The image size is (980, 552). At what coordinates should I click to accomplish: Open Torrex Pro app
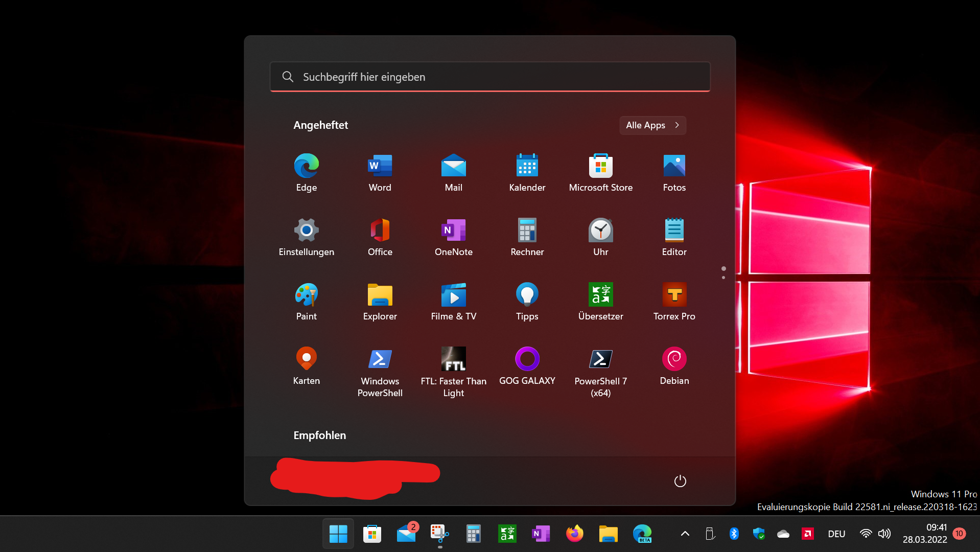point(674,302)
